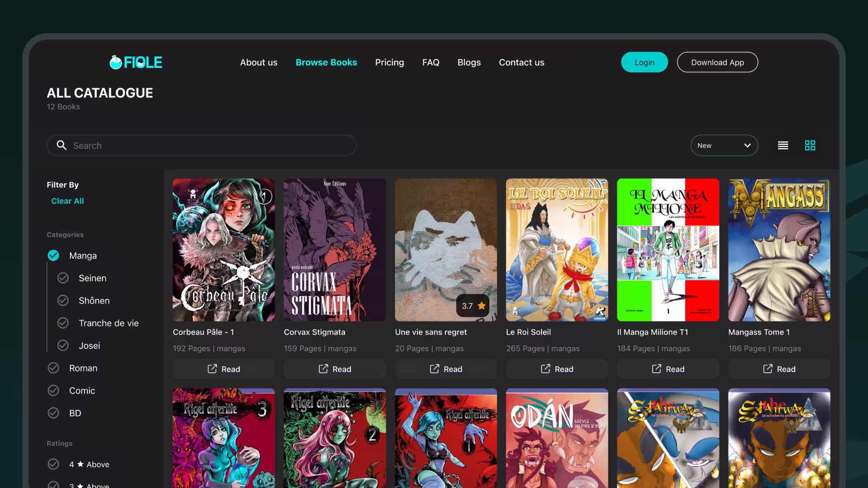Click the search magnifier icon

pyautogui.click(x=62, y=145)
